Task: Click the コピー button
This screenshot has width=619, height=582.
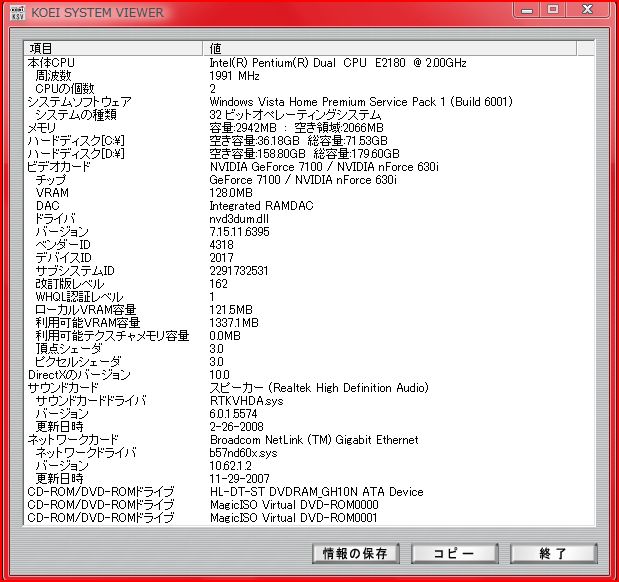Action: pyautogui.click(x=454, y=553)
